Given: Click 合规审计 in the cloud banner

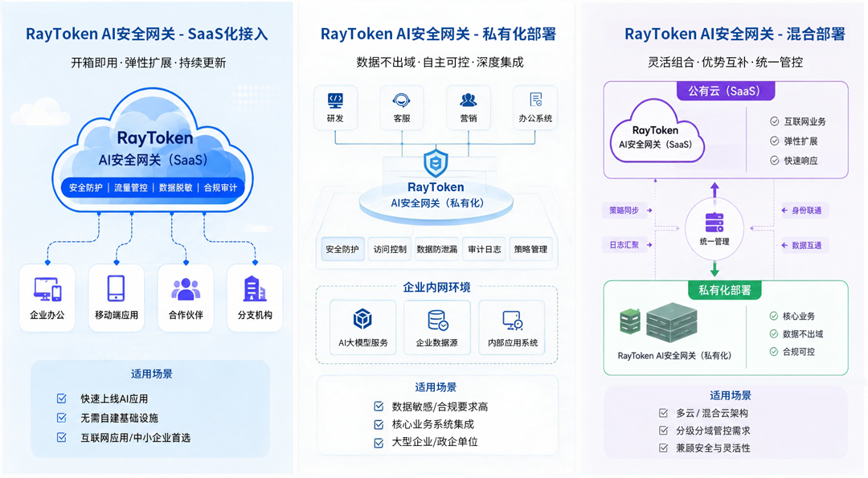Looking at the screenshot, I should pos(220,187).
